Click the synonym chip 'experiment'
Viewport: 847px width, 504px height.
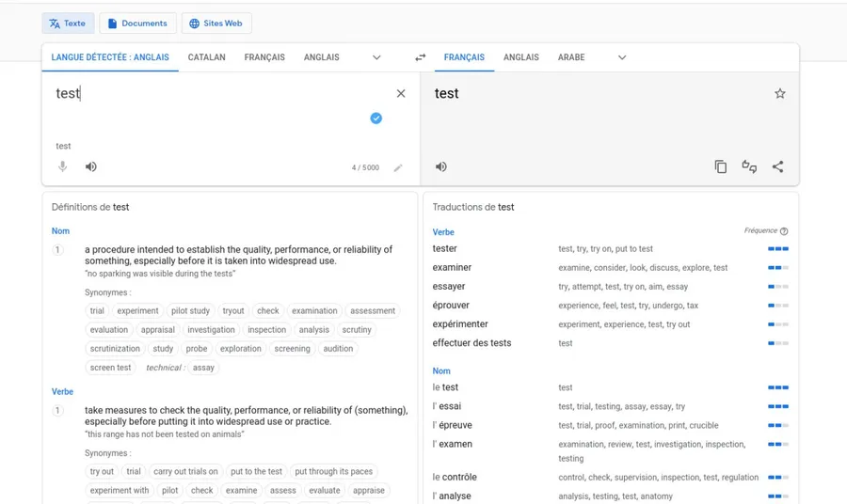pos(137,311)
